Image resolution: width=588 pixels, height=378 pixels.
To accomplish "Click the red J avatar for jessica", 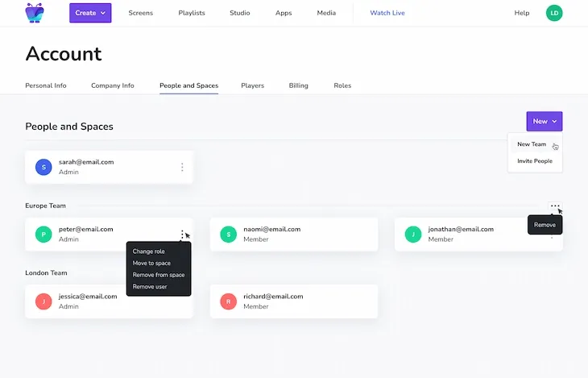I will (43, 301).
